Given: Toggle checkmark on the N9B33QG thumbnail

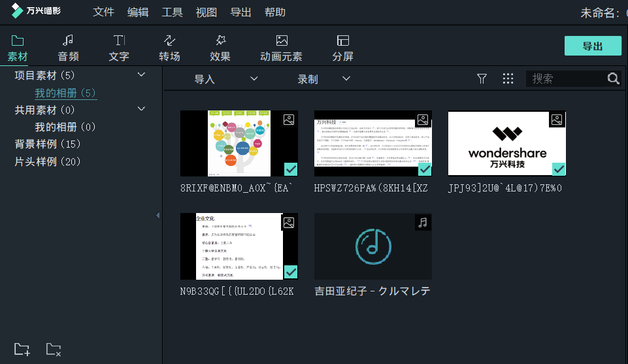Looking at the screenshot, I should pos(291,272).
